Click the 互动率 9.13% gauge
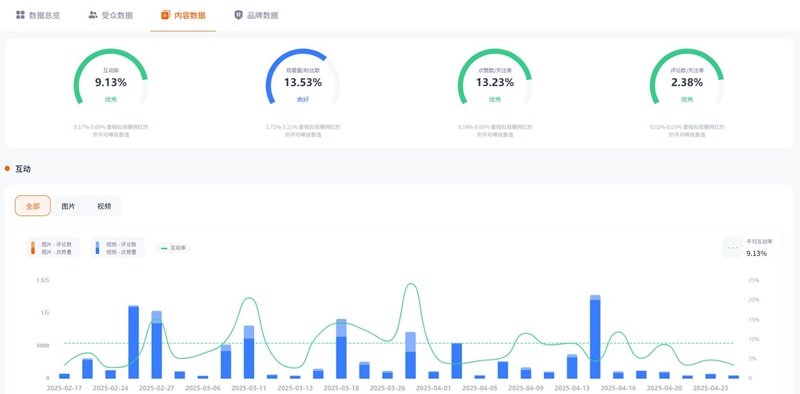 (x=111, y=77)
